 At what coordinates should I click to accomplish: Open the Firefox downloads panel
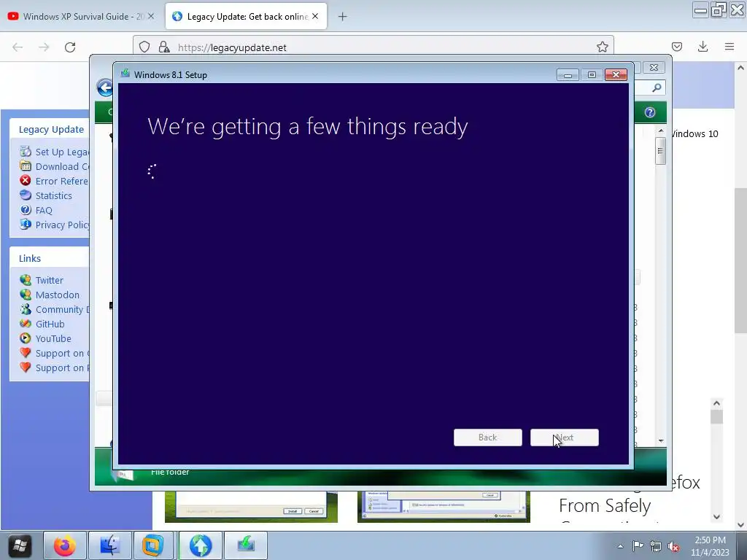[703, 47]
